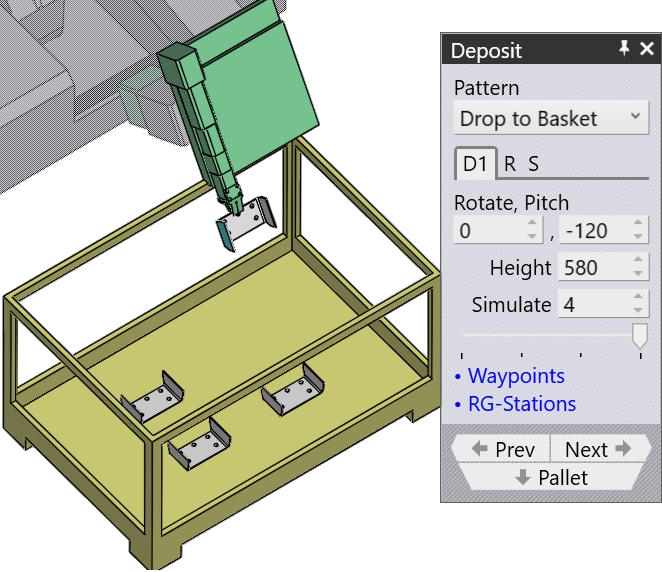Open the RG-Stations link
Screen dimensions: 662x572
(x=522, y=404)
